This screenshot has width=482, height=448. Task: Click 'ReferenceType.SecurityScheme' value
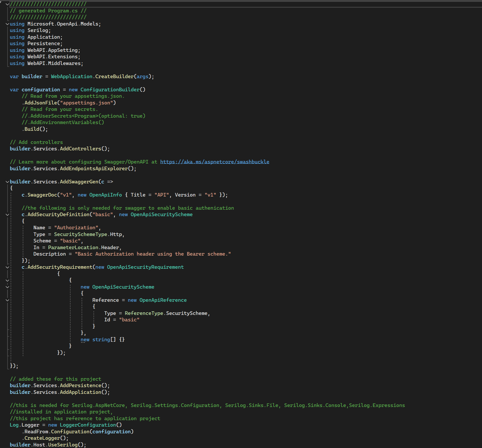tap(166, 313)
